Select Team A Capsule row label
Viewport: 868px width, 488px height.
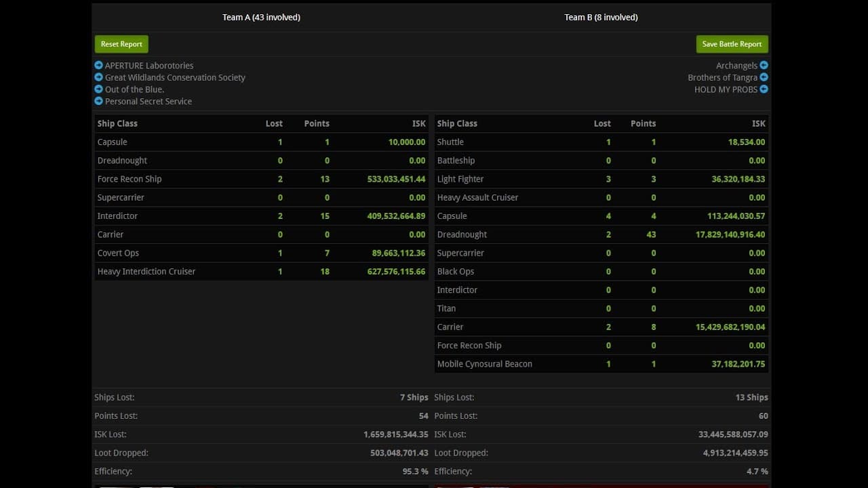(113, 142)
